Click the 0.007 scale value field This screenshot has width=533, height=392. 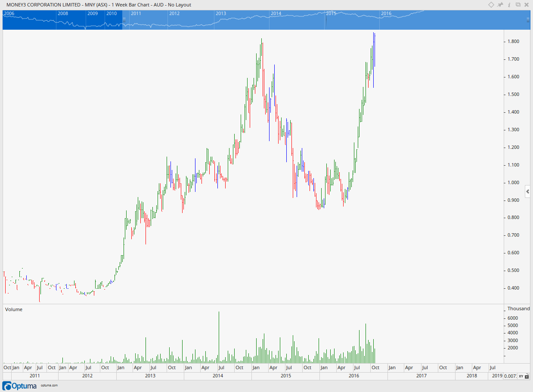(x=510, y=376)
